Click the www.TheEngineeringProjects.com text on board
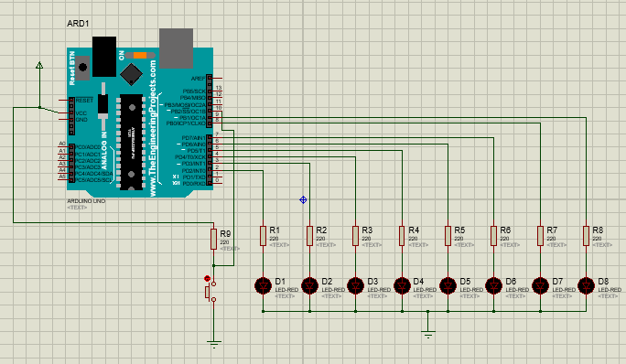Viewport: 626px width, 364px height. (153, 129)
